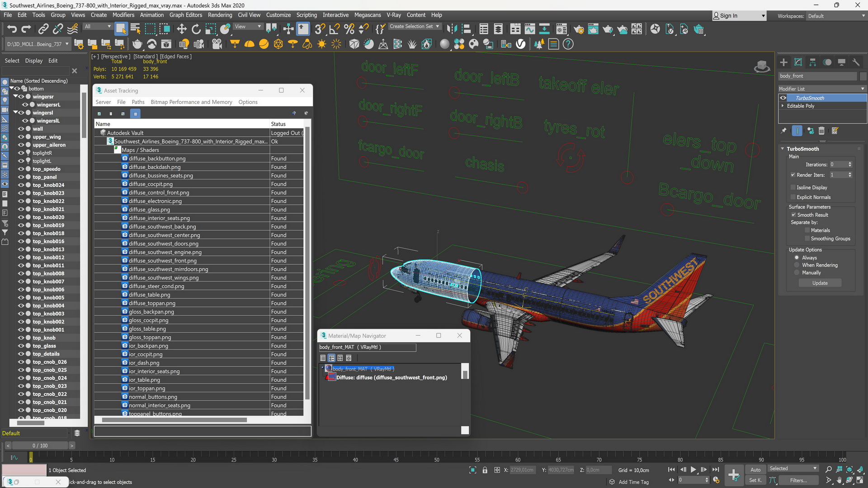Screen dimensions: 868x488
Task: Collapse the TurboSmooth rollout
Action: (783, 149)
